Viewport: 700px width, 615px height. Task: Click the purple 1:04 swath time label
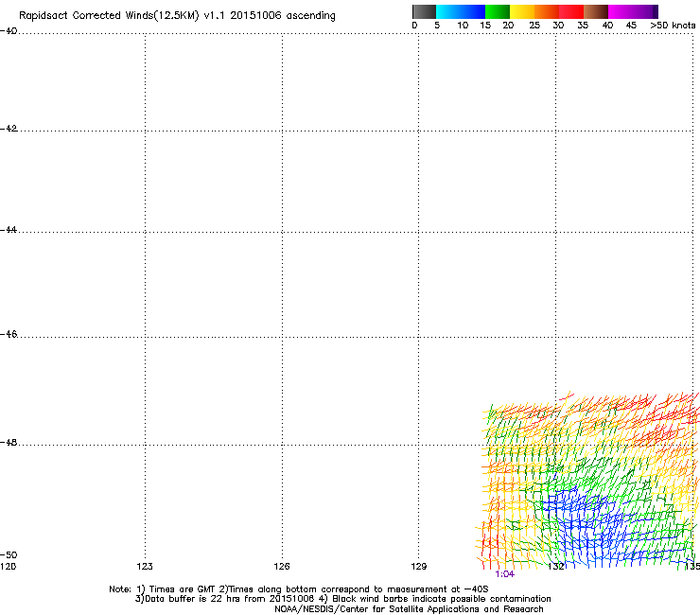[505, 574]
